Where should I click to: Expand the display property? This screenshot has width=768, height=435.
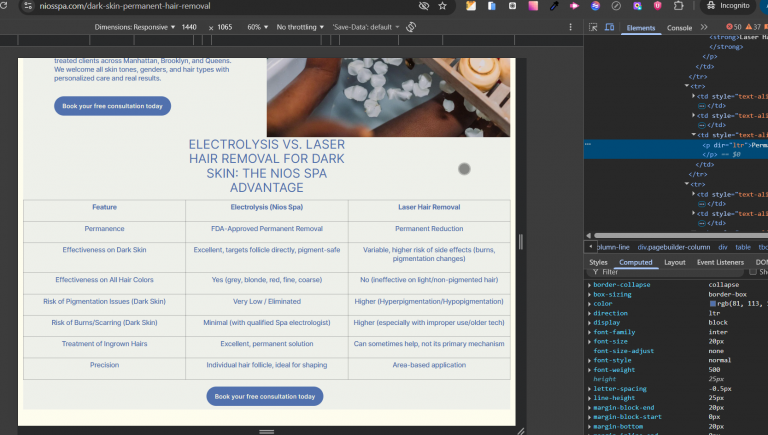(590, 322)
